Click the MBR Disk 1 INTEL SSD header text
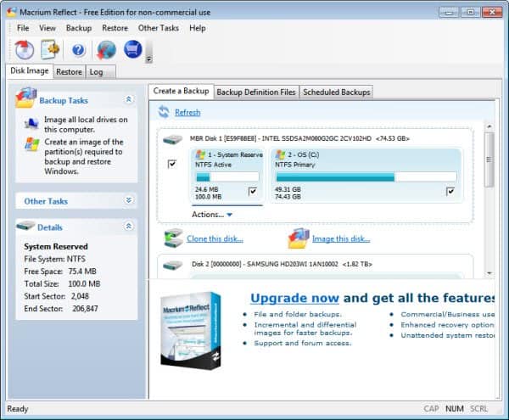 [x=299, y=138]
